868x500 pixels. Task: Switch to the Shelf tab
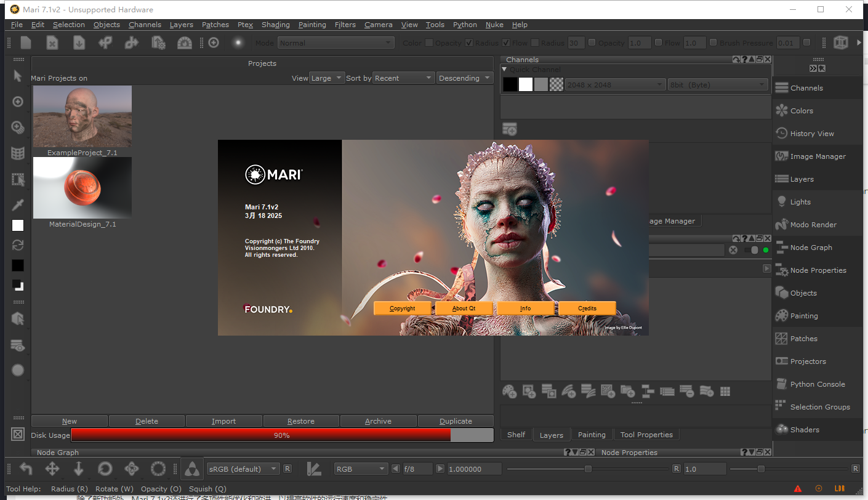[x=516, y=435]
